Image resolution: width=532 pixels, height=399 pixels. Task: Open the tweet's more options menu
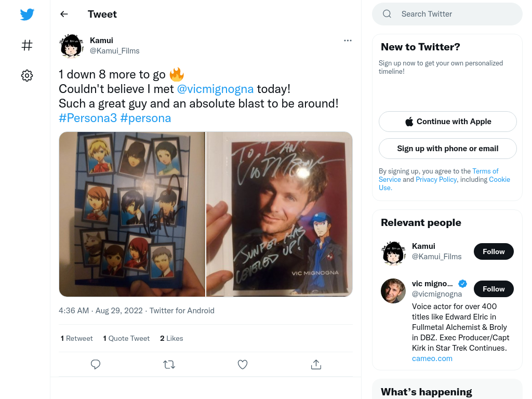(x=348, y=41)
